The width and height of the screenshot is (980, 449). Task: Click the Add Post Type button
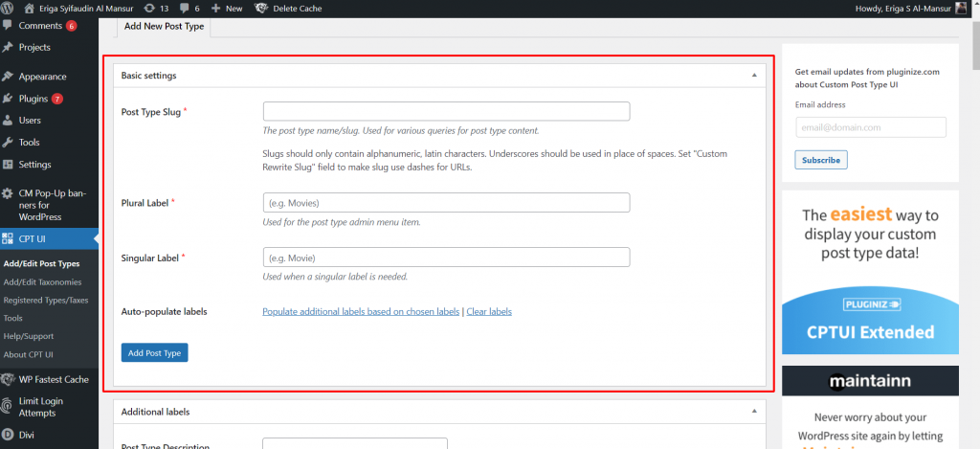(x=154, y=352)
